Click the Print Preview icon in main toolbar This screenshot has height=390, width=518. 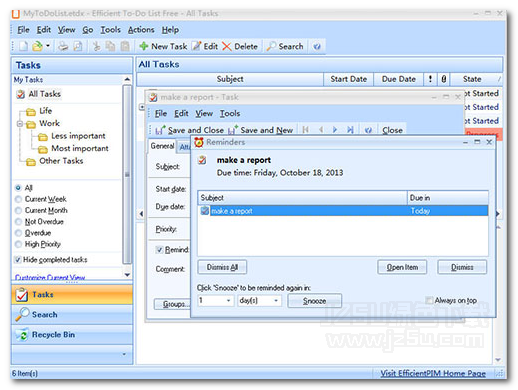[x=78, y=46]
